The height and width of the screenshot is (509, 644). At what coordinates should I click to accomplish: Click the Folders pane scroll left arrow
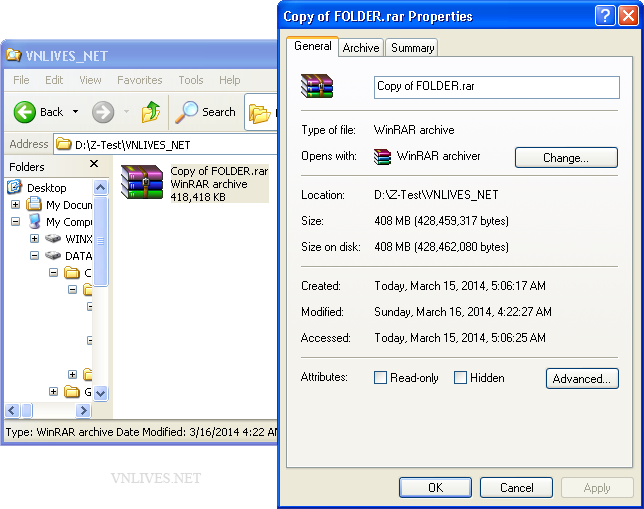coord(12,410)
